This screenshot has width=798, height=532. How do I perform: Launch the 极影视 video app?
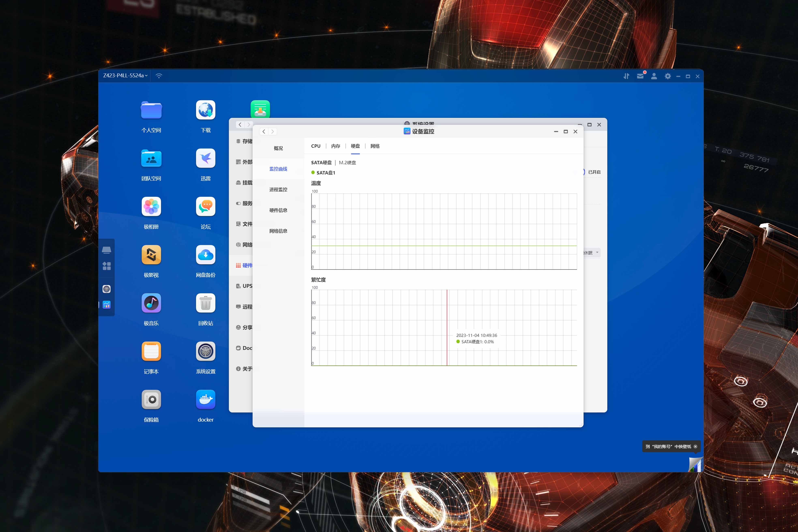point(151,254)
